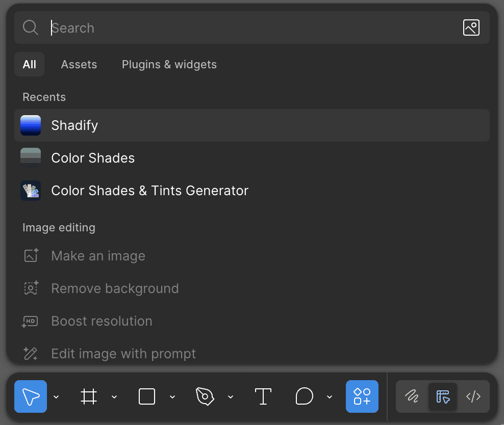Screen dimensions: 504x425
Task: Click the image search icon in the search bar
Action: click(471, 28)
